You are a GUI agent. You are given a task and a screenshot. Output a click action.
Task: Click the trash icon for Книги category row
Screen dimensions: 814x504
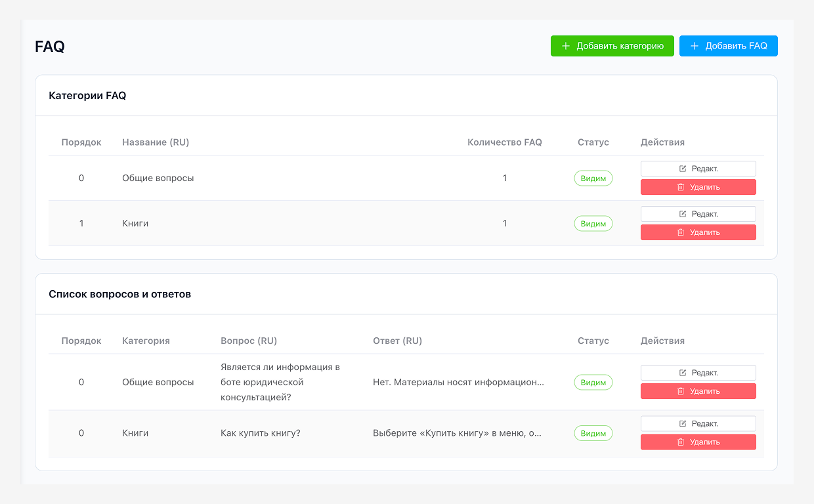pos(681,232)
